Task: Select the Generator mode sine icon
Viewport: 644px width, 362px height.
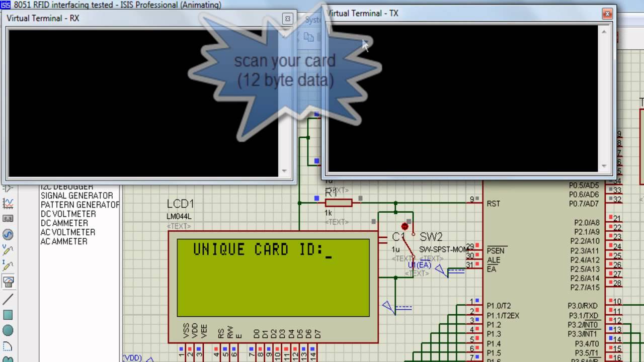Action: (8, 235)
